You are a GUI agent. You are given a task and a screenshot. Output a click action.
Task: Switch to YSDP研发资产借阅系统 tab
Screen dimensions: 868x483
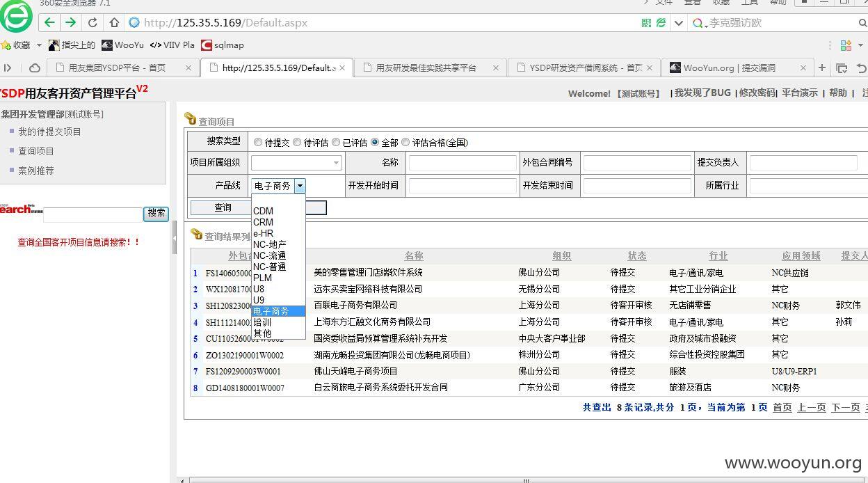[x=586, y=68]
